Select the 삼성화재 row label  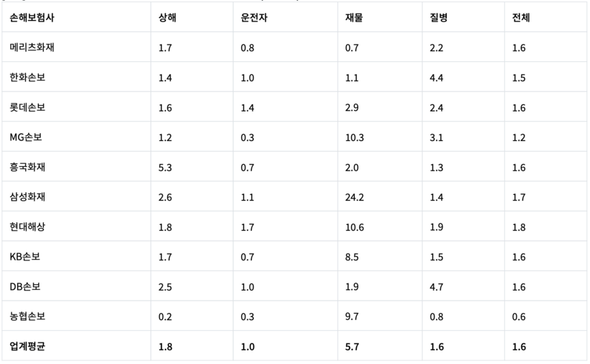pos(27,197)
